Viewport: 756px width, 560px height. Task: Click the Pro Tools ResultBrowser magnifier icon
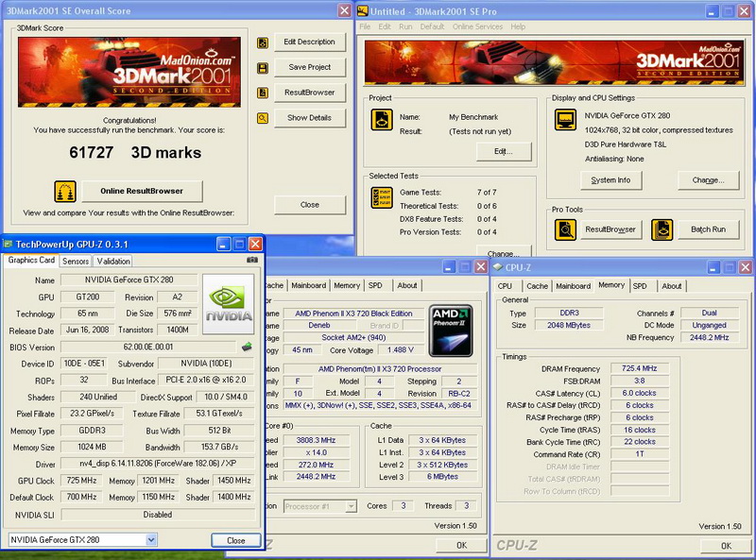[565, 229]
